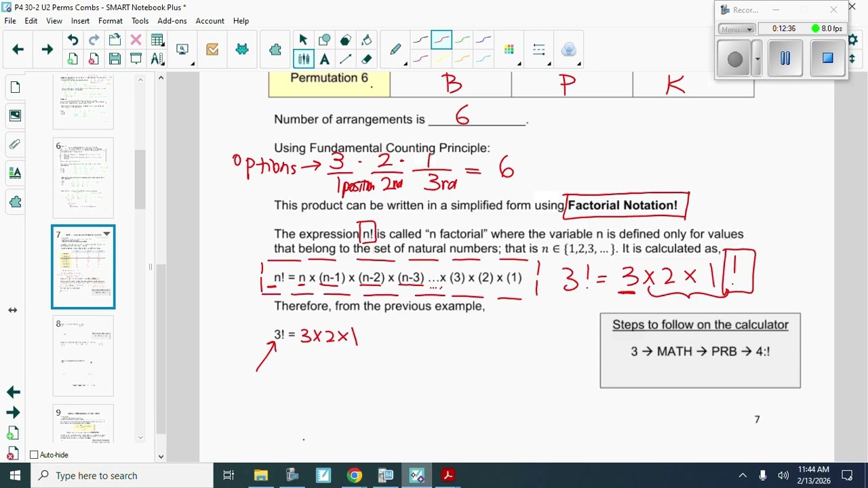868x488 pixels.
Task: Go to previous page with back arrow
Action: tap(18, 49)
